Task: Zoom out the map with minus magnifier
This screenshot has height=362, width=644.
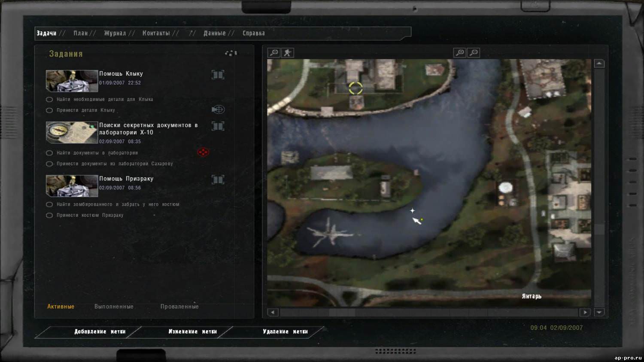Action: (x=474, y=53)
